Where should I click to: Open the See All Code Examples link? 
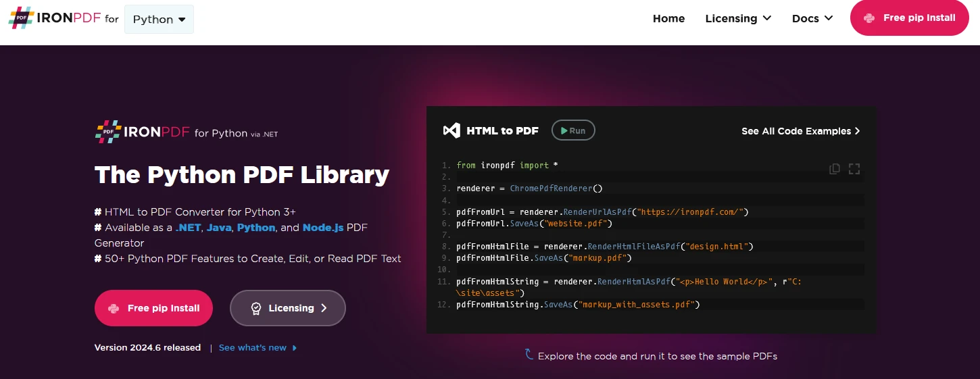800,131
